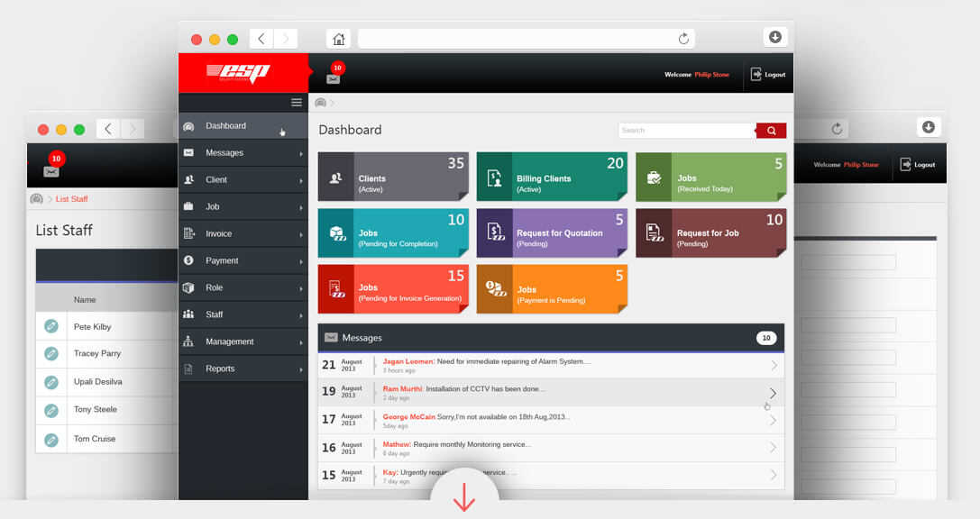Open Jagan Leeman message sender link
The height and width of the screenshot is (519, 980).
[x=408, y=361]
